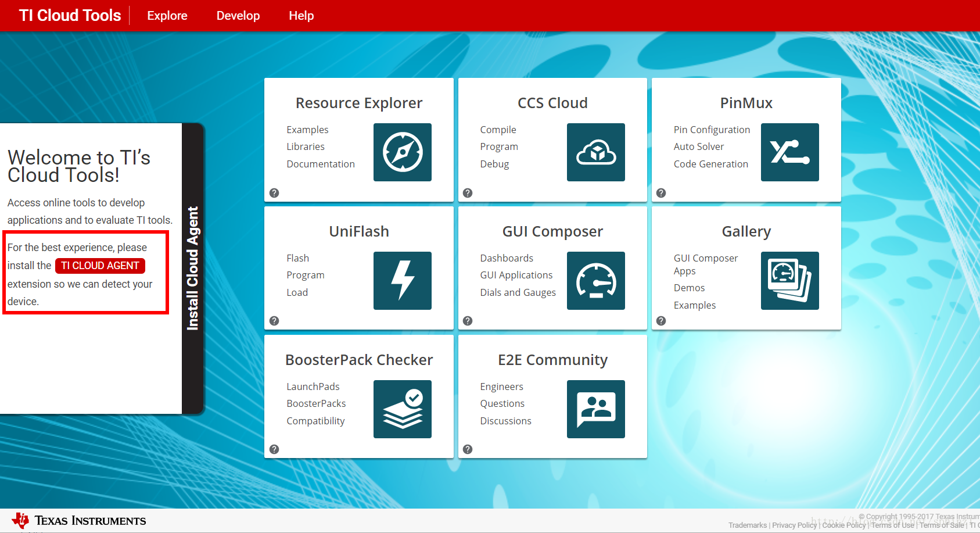This screenshot has height=533, width=980.
Task: Show help for the UniFlash card
Action: (x=274, y=321)
